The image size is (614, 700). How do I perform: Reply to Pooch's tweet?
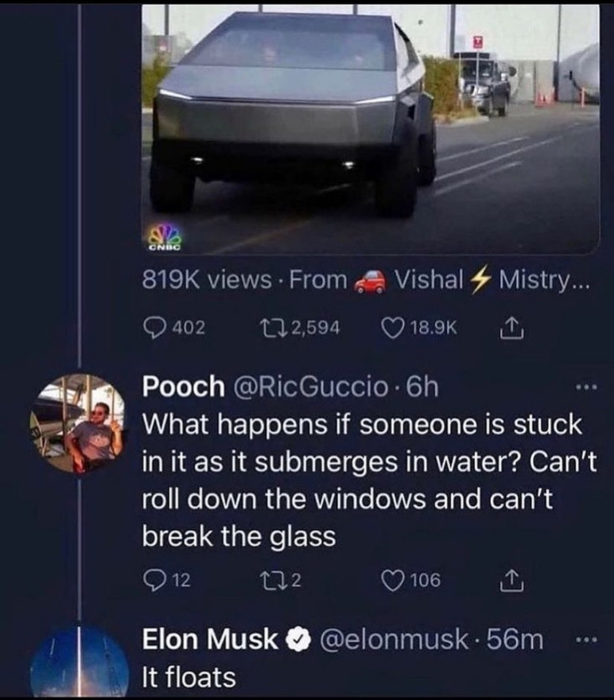coord(153,579)
